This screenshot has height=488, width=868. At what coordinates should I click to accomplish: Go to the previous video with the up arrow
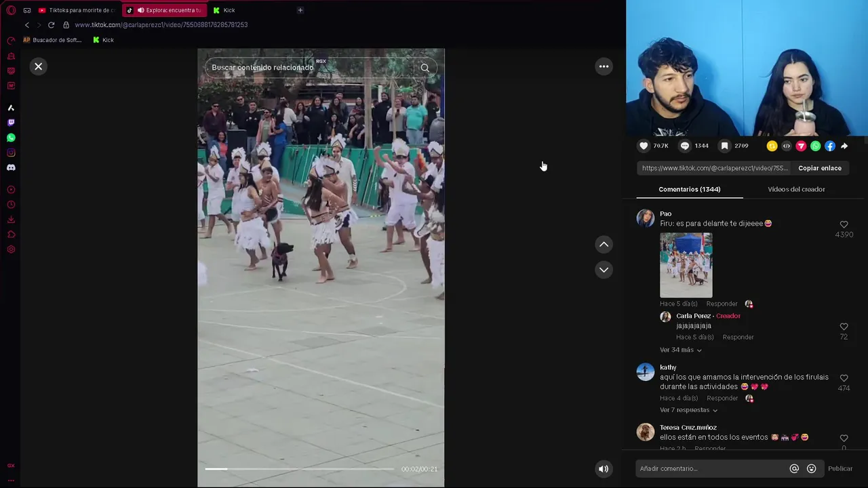pos(604,245)
